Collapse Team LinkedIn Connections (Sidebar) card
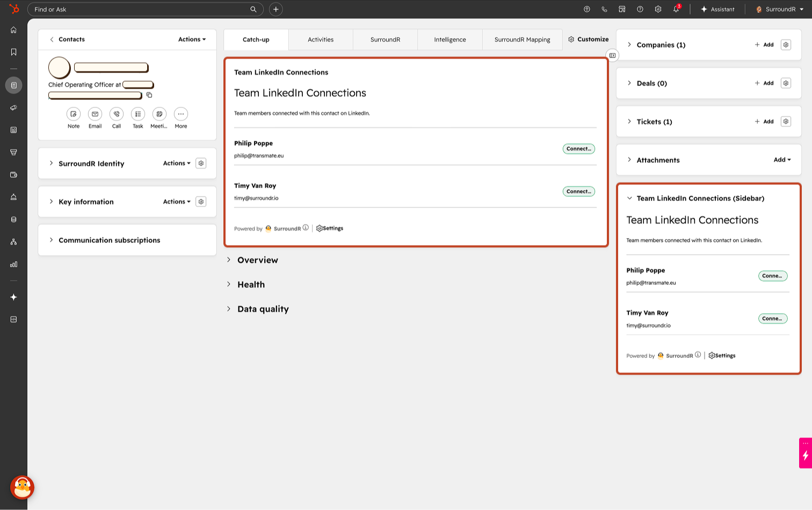 coord(629,198)
